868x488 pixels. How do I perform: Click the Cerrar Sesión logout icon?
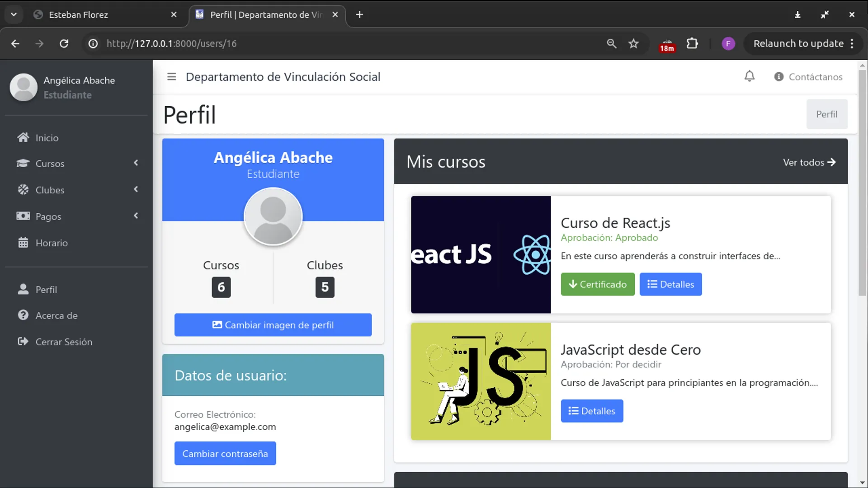[23, 342]
